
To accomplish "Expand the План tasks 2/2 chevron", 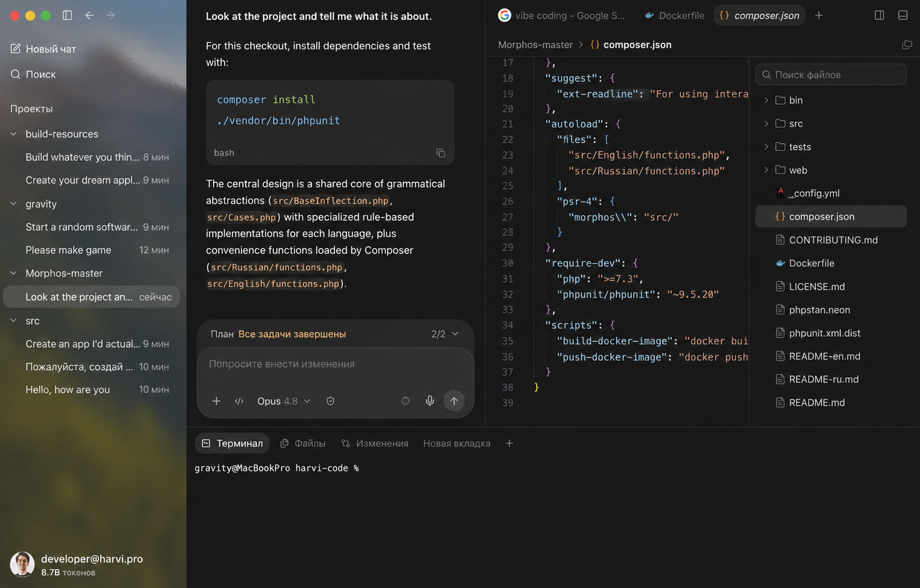I will point(455,334).
